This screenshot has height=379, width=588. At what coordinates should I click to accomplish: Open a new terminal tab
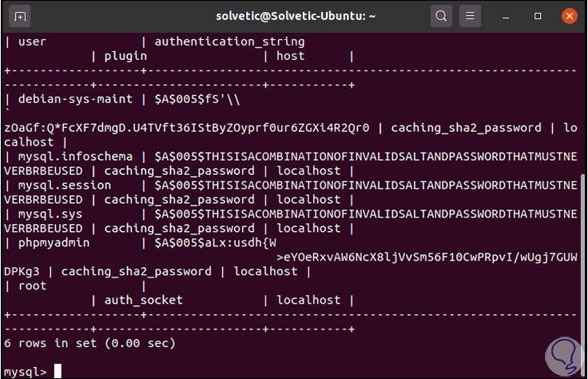(x=20, y=15)
